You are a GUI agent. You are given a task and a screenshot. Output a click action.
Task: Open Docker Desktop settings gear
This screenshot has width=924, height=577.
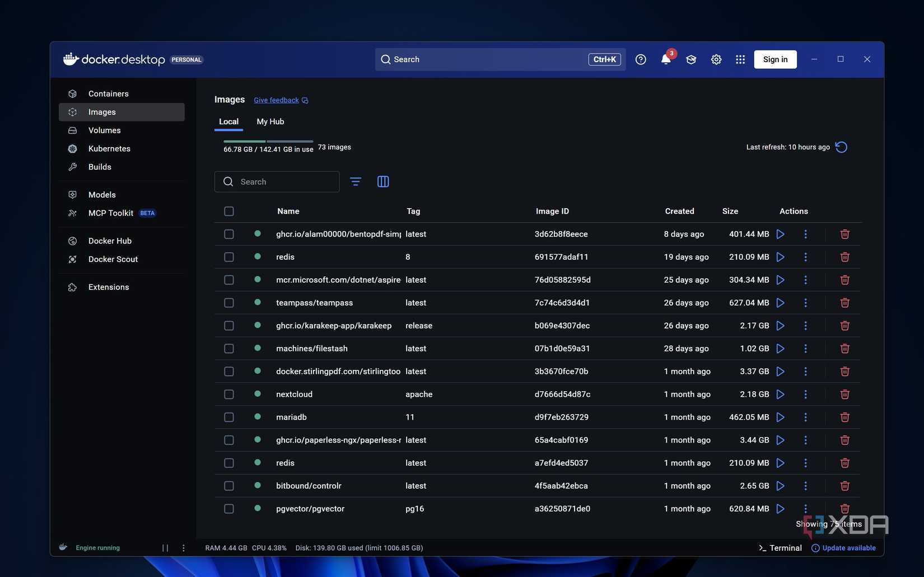tap(716, 59)
